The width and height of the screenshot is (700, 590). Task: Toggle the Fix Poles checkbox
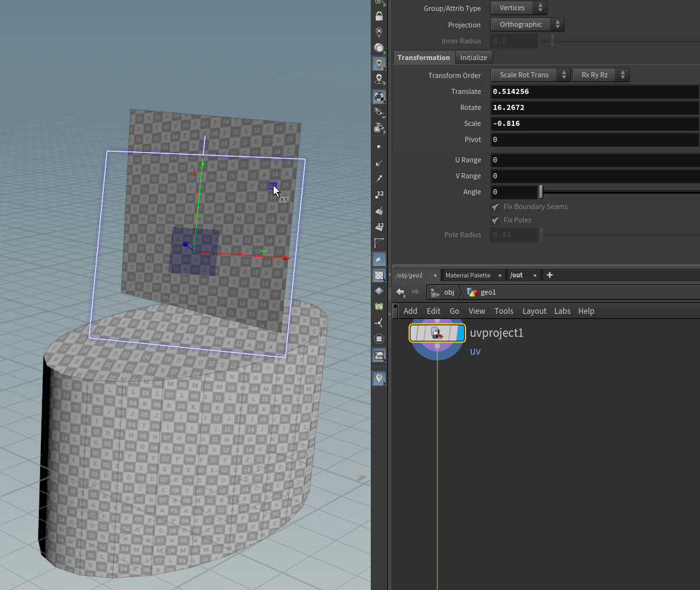(x=495, y=220)
